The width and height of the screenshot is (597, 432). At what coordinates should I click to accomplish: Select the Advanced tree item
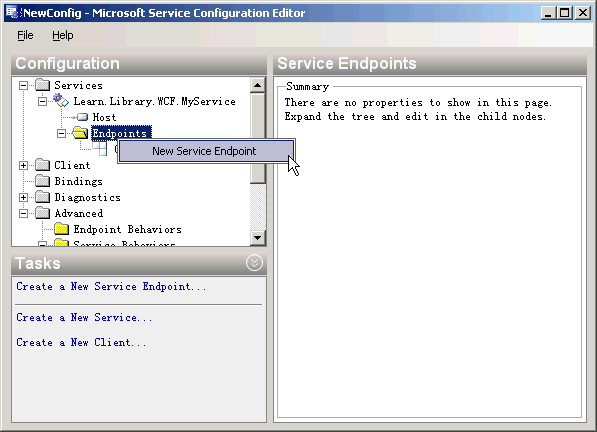(79, 213)
